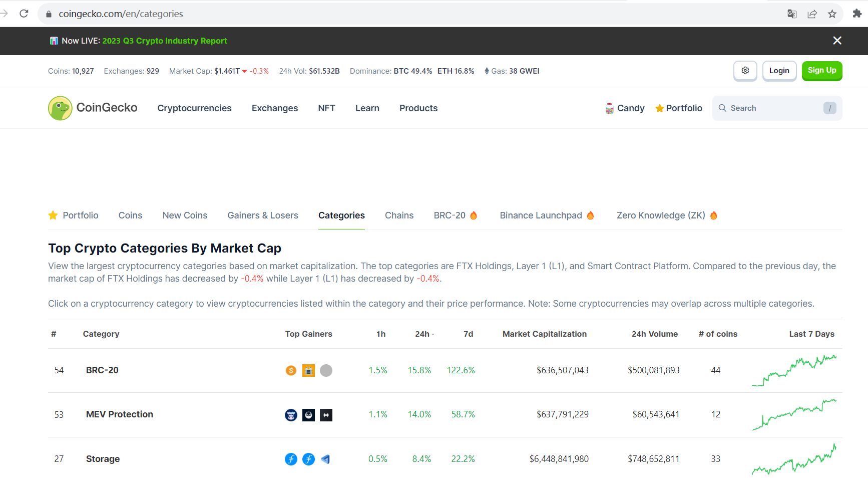Open the Learn menu
This screenshot has width=868, height=478.
point(367,108)
